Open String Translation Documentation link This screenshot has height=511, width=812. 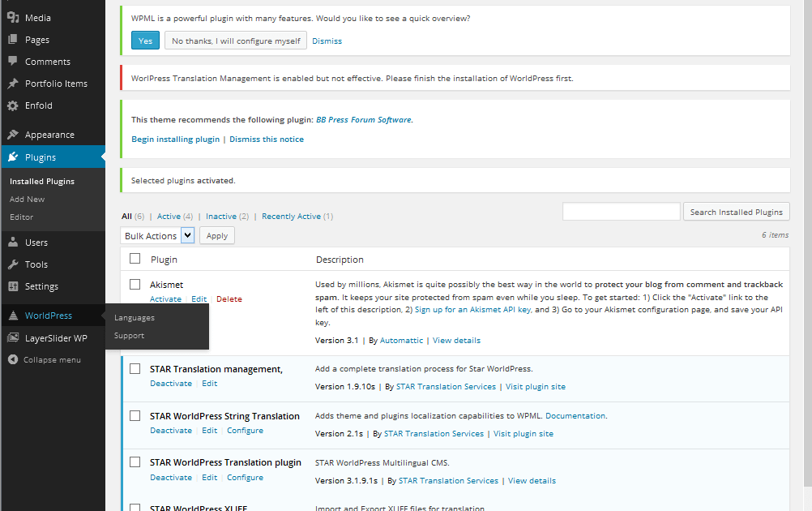[575, 415]
